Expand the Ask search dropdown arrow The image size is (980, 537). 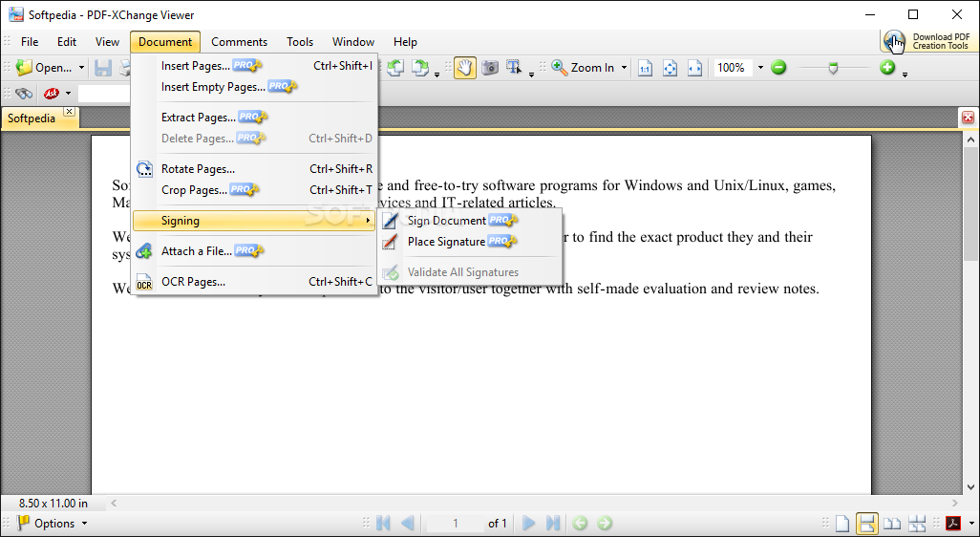(68, 94)
